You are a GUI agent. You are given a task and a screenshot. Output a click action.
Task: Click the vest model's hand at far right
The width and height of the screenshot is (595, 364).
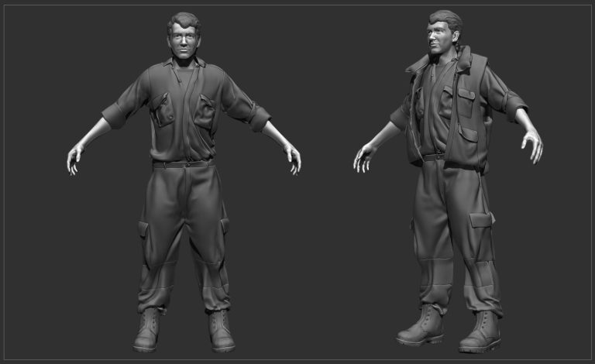(531, 145)
